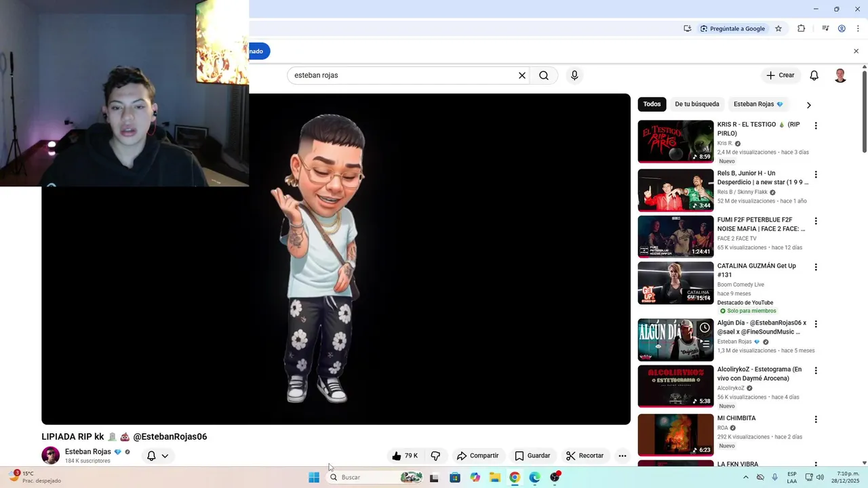Open the YouTube account avatar menu
Screen dimensions: 868x488
click(x=840, y=75)
